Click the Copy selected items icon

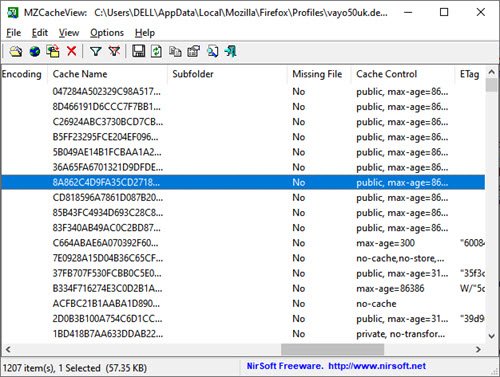click(x=175, y=51)
